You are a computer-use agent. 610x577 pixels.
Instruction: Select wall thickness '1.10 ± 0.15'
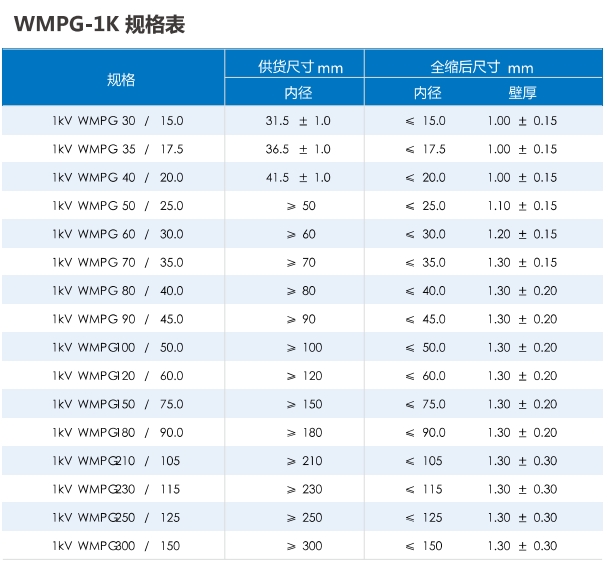tap(522, 205)
